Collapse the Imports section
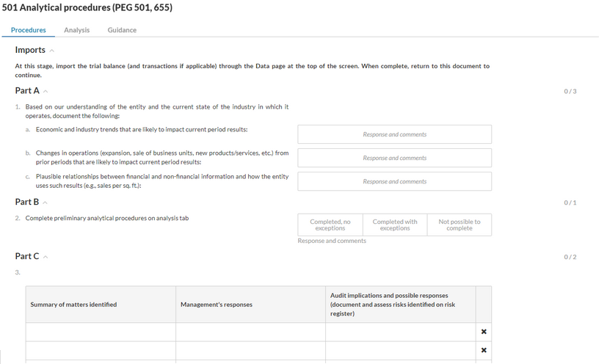 (51, 51)
